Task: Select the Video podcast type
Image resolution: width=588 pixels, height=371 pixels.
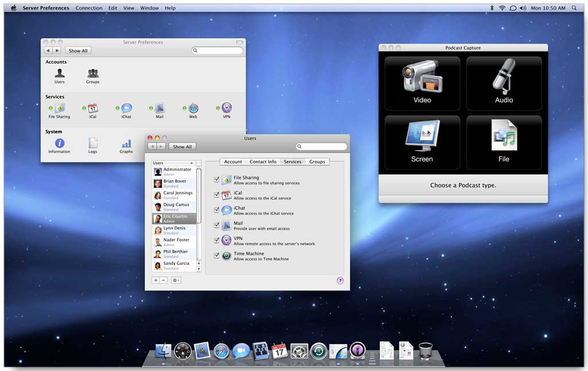Action: tap(422, 83)
